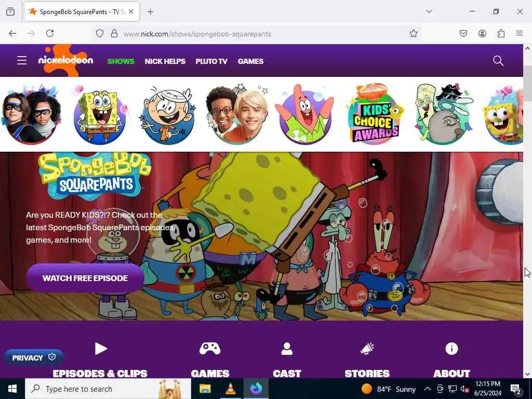Viewport: 532px width, 399px height.
Task: Click the About info icon
Action: 451,349
